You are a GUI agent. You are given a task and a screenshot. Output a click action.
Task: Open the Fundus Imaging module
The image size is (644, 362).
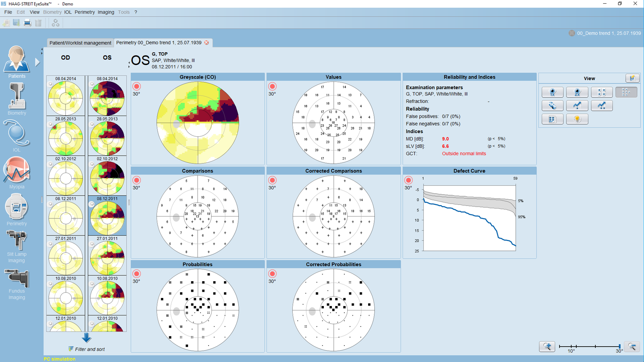click(16, 284)
